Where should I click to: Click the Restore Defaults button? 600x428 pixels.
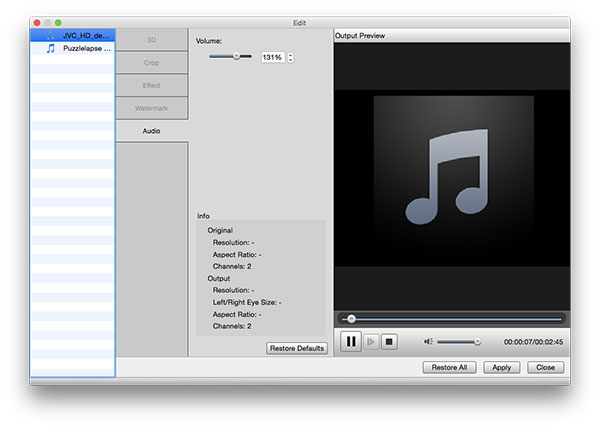click(x=297, y=348)
